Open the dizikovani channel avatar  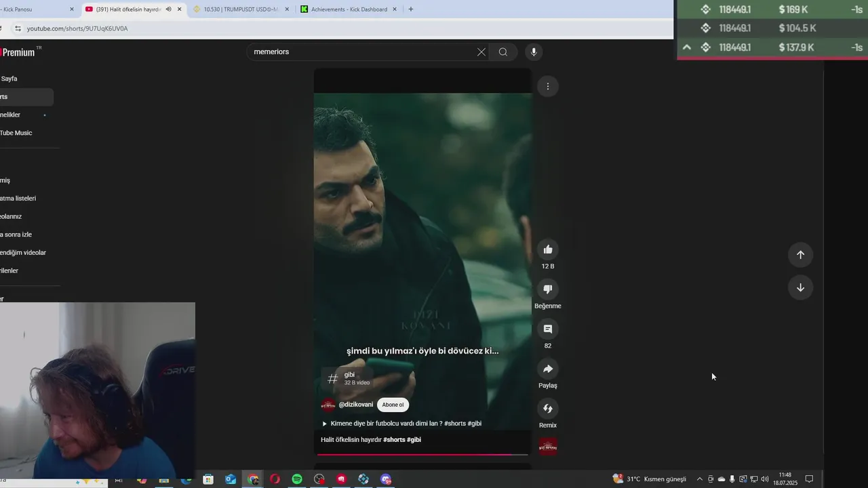(x=328, y=405)
